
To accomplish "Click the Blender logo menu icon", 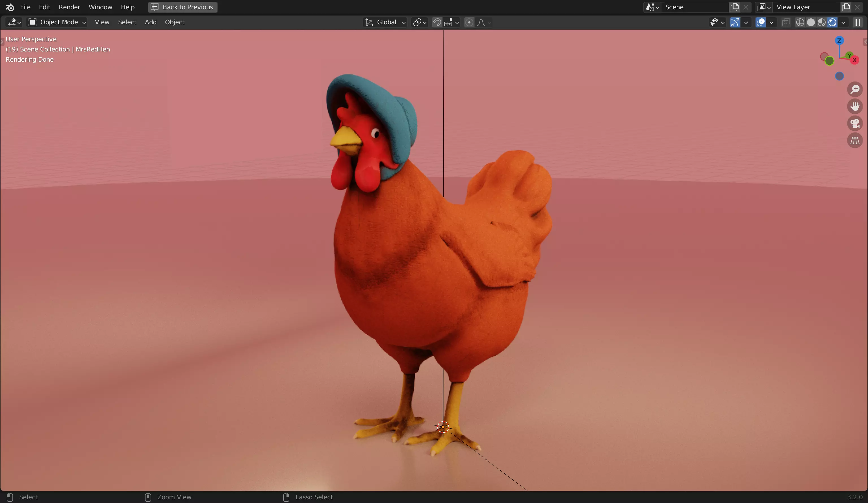I will pyautogui.click(x=10, y=7).
